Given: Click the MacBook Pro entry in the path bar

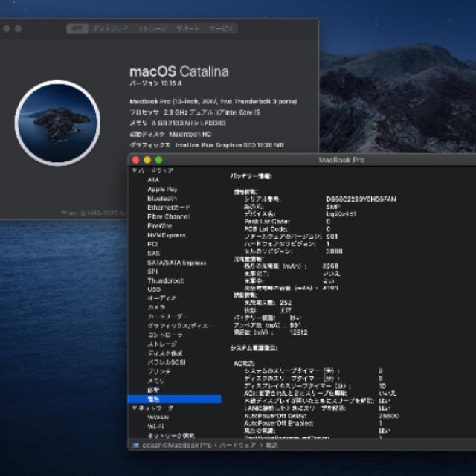Looking at the screenshot, I should tap(177, 445).
